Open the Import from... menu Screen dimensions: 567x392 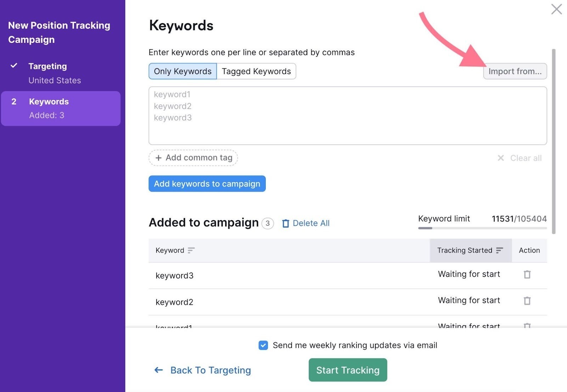click(x=515, y=71)
